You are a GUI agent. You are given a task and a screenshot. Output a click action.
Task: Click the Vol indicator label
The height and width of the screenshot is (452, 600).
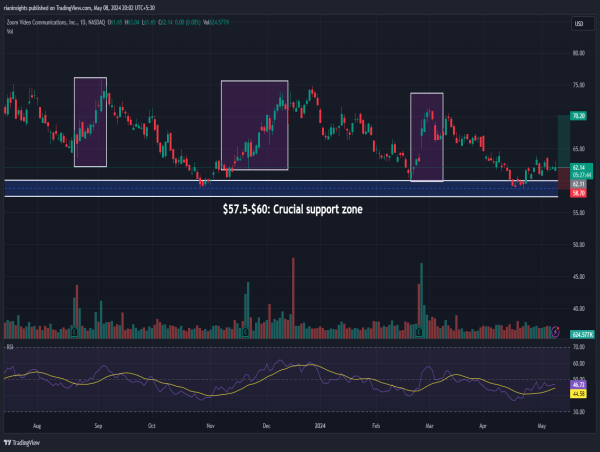[10, 31]
